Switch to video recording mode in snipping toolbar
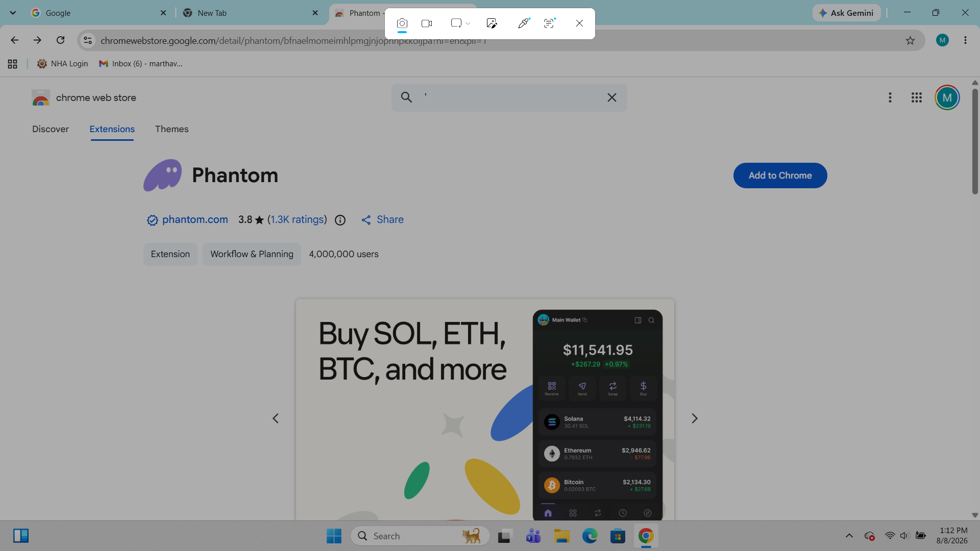Image resolution: width=980 pixels, height=551 pixels. coord(427,23)
